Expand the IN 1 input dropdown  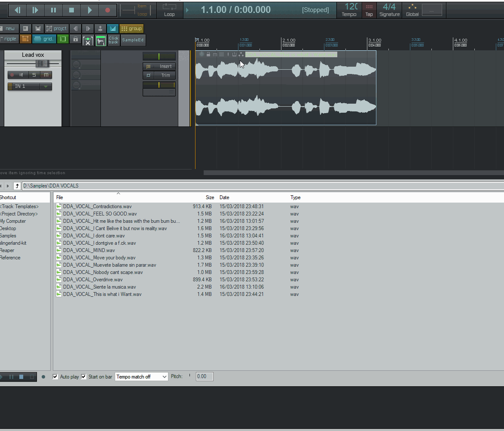tap(46, 86)
